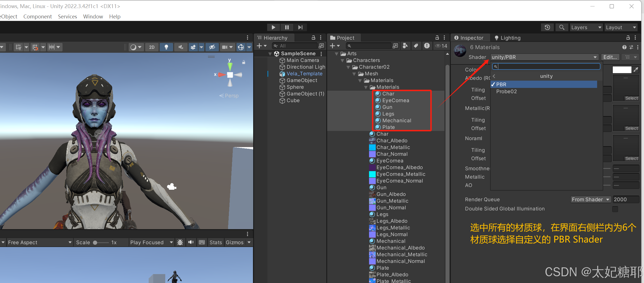The width and height of the screenshot is (644, 283).
Task: Collapse the SampleScene root in Hierarchy
Action: (x=270, y=54)
